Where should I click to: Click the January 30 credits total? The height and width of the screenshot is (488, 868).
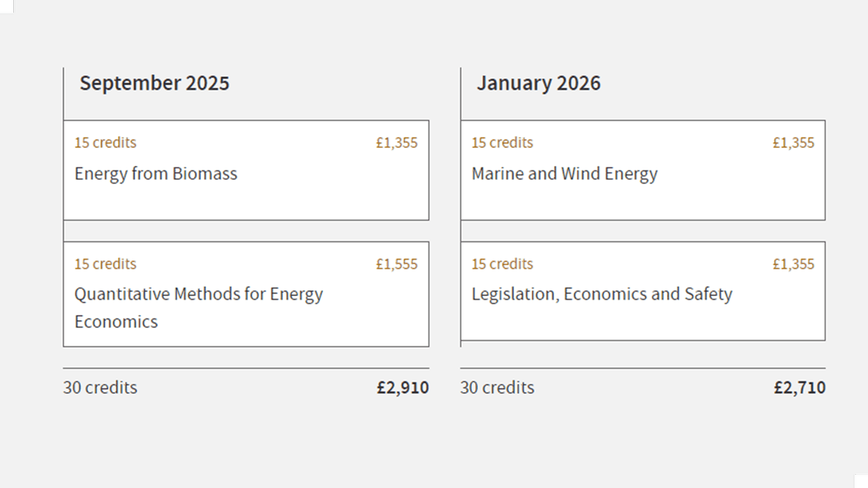(497, 388)
